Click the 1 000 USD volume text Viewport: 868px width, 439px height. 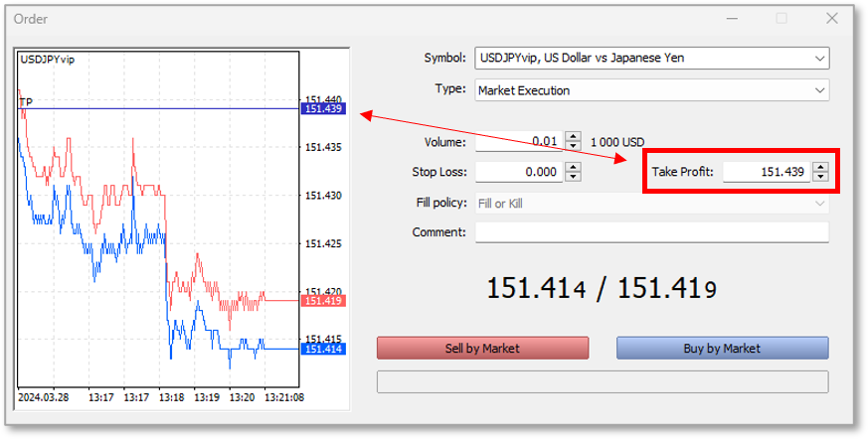tap(617, 142)
